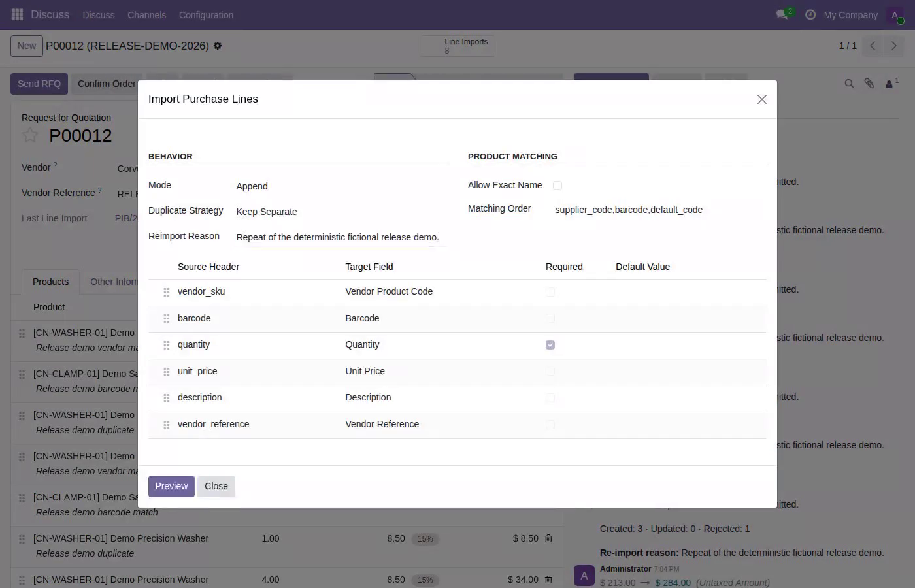Open the conversations chat bubble icon
Viewport: 915px width, 588px height.
(782, 14)
